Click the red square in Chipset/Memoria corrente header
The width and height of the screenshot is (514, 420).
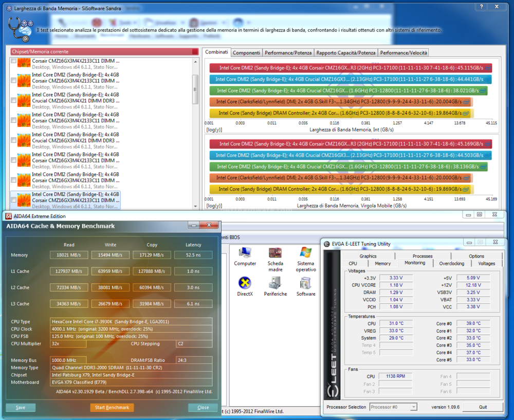click(x=195, y=51)
